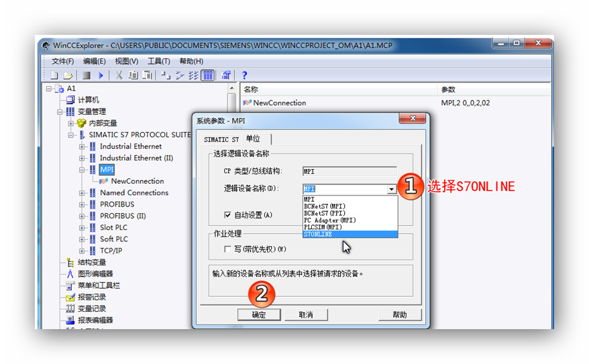Open the 逻辑设备名称 dropdown arrow
Screen dimensions: 589x364
point(391,189)
